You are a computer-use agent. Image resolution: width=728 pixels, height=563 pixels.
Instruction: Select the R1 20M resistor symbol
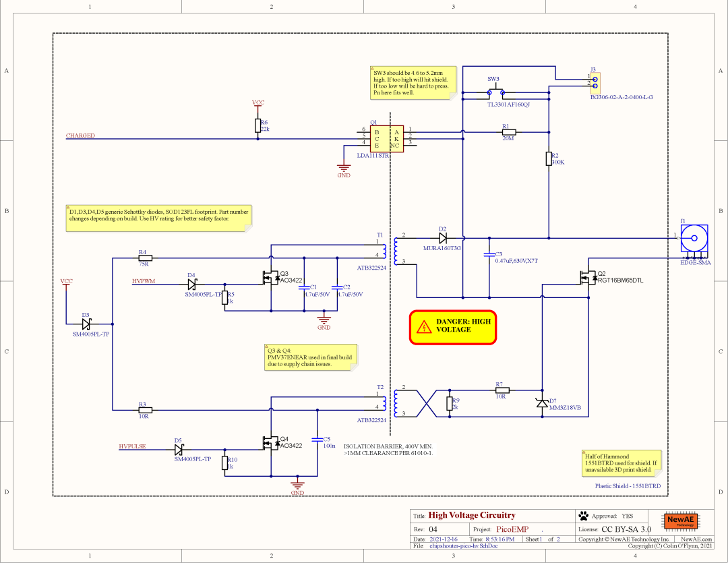tap(509, 132)
